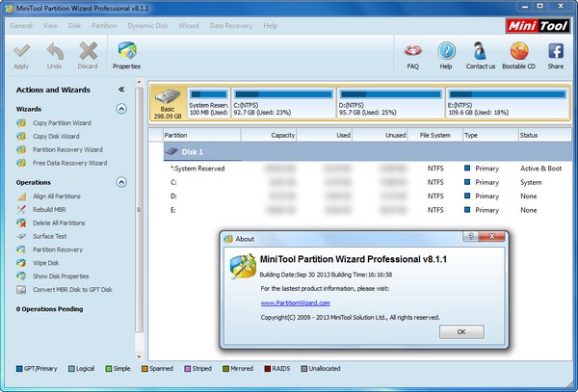Select the C: partition row
Screen dimensions: 578x392
click(x=368, y=182)
